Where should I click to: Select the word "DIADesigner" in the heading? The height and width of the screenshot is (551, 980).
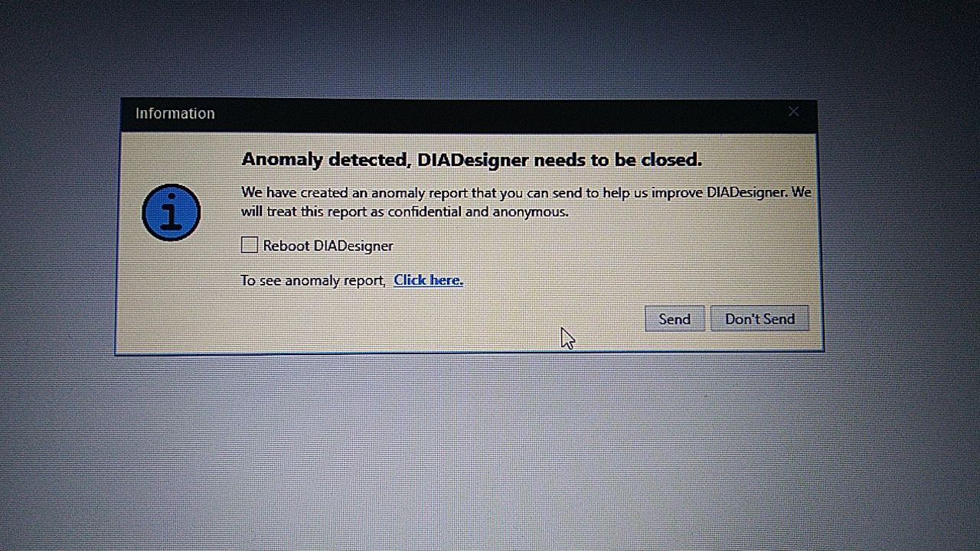[x=473, y=159]
